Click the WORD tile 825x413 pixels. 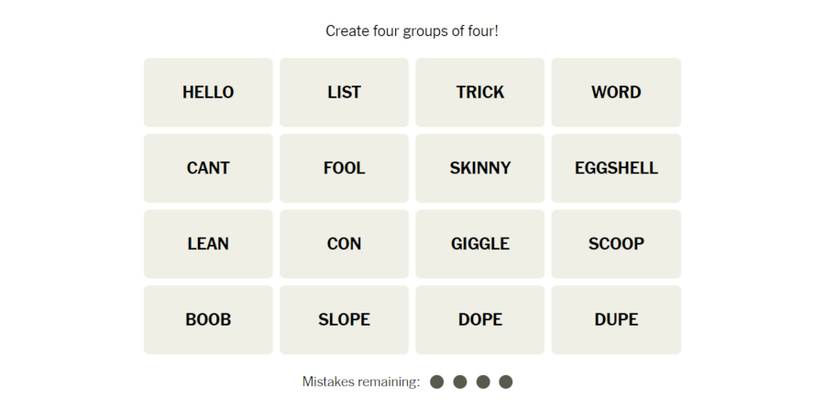(x=616, y=92)
